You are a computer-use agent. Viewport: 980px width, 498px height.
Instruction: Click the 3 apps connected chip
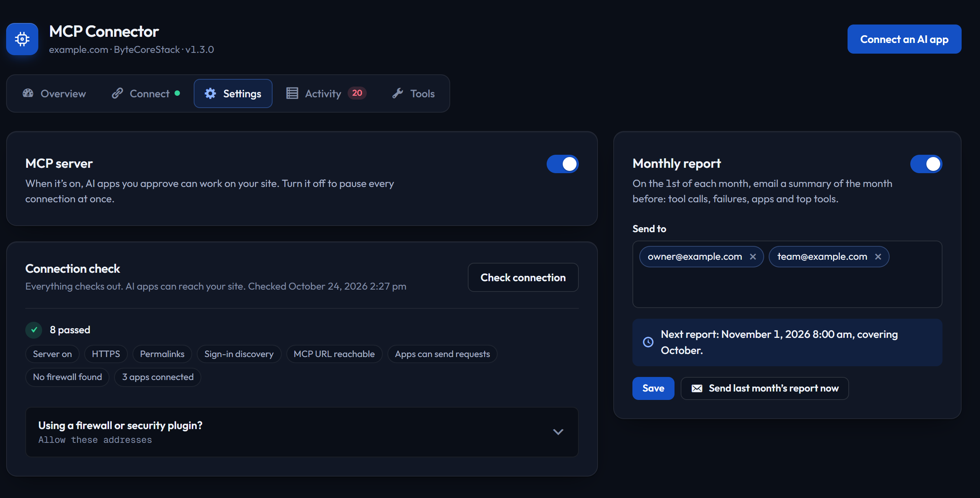click(x=158, y=377)
